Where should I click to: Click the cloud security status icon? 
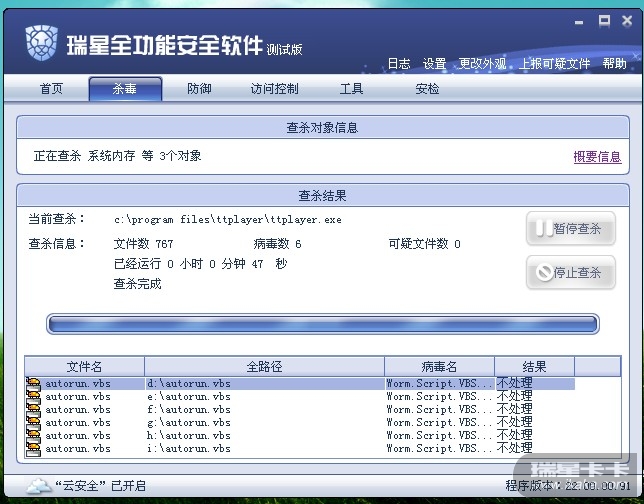[x=39, y=486]
